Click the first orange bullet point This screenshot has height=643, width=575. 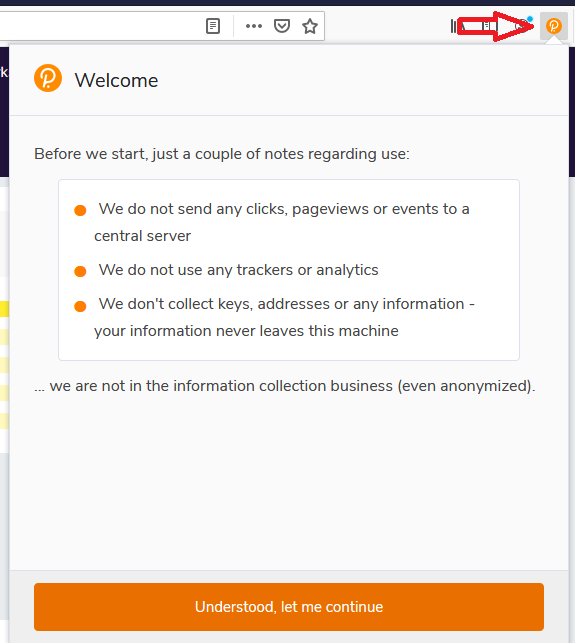[80, 210]
